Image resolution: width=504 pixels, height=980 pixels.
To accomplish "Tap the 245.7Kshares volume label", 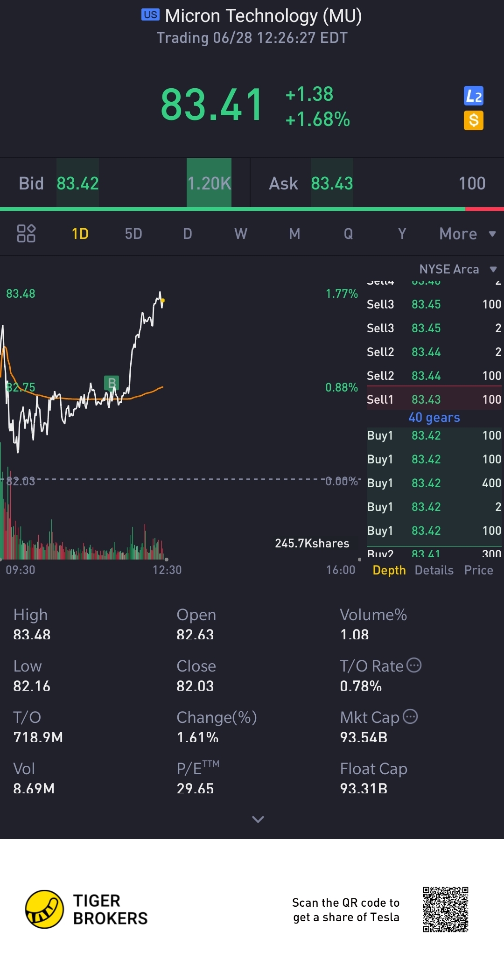I will 312,543.
